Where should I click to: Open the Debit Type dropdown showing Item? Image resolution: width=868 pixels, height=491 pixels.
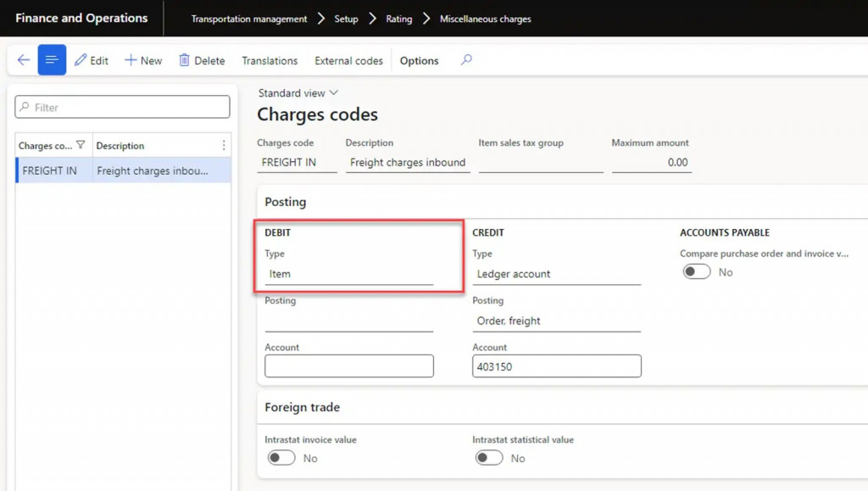[348, 274]
